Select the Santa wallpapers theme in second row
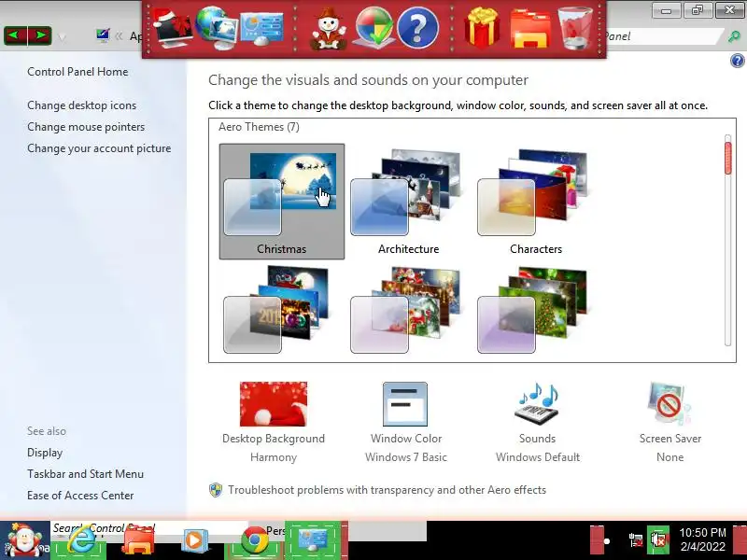 405,310
